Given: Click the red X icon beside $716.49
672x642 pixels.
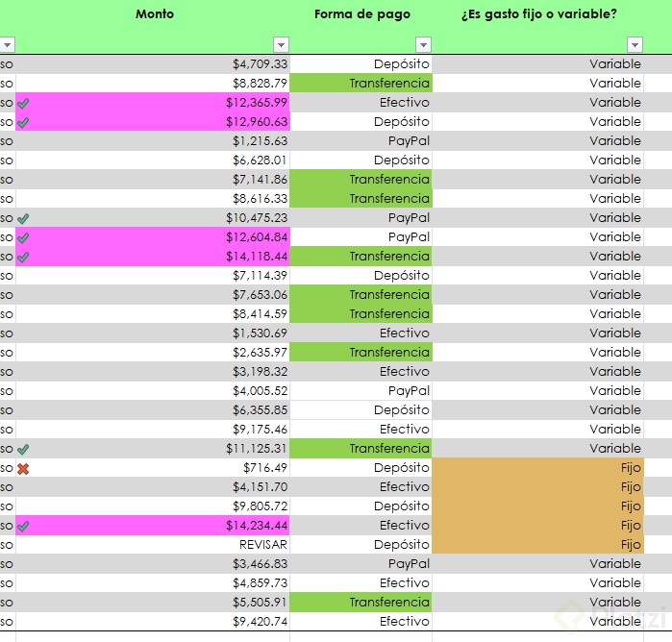Looking at the screenshot, I should (23, 468).
